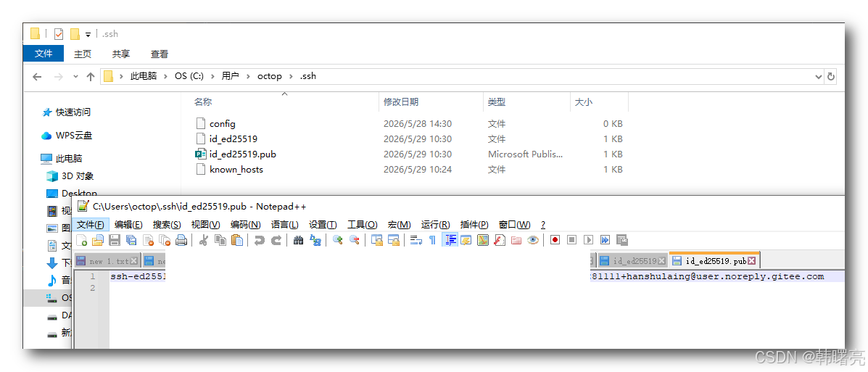Toggle the Monitoring eye icon
The width and height of the screenshot is (868, 372).
tap(532, 240)
